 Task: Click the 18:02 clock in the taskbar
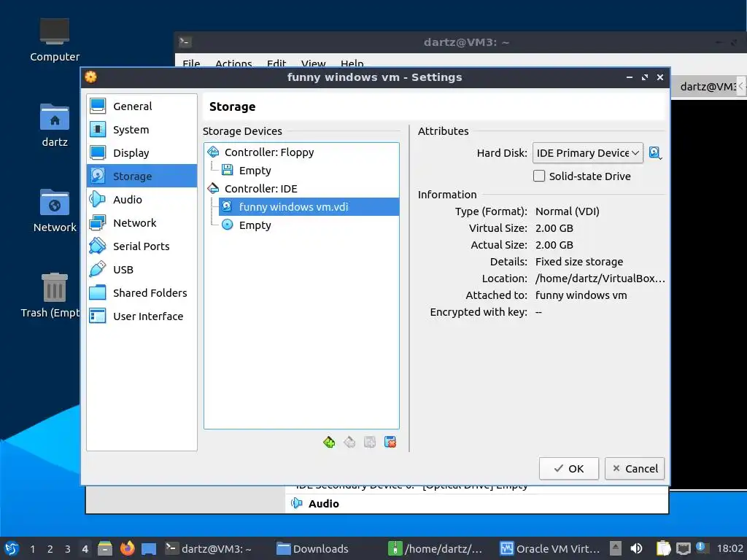729,548
